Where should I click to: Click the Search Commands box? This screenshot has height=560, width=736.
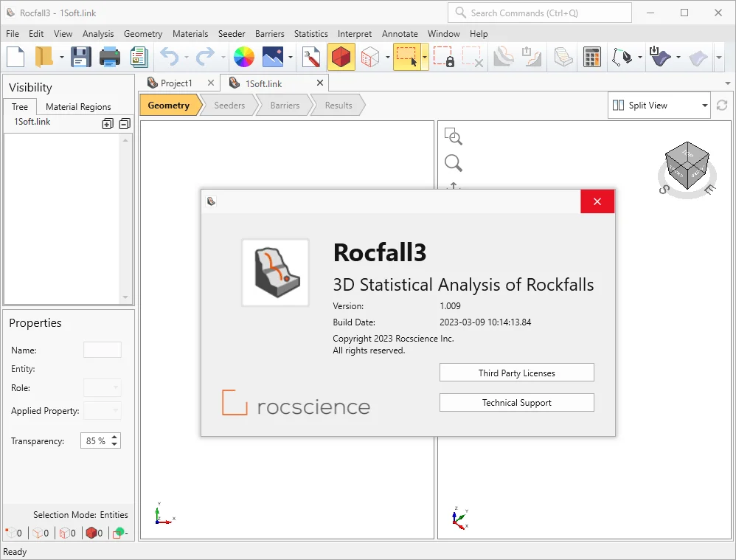(540, 13)
